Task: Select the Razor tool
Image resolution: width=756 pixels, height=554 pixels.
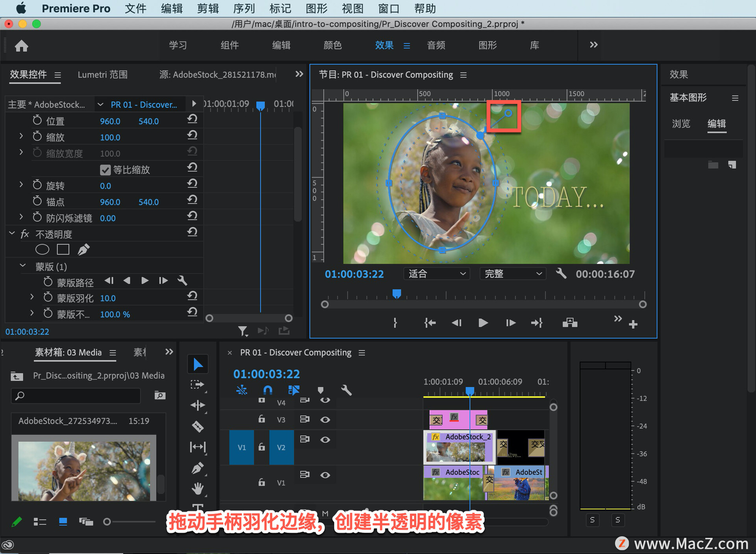Action: 198,426
